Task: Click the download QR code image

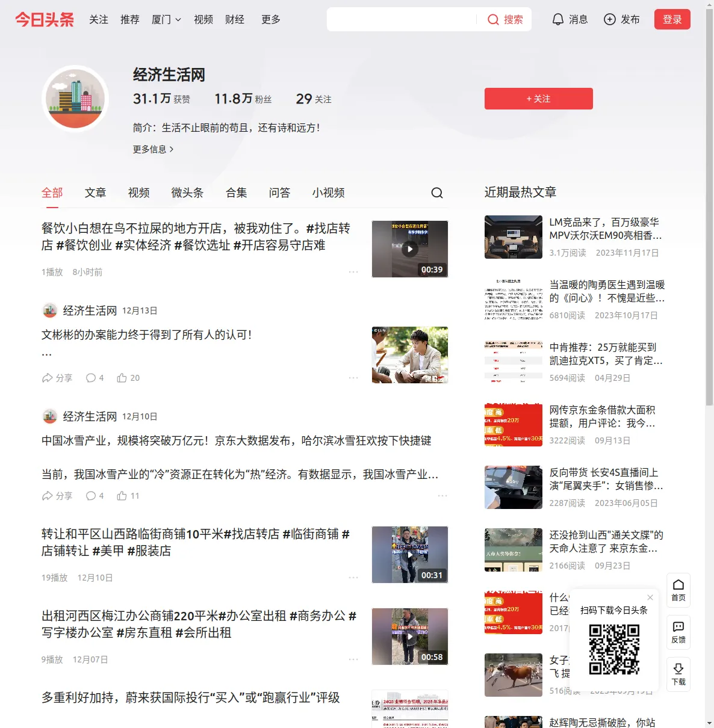Action: click(x=614, y=649)
